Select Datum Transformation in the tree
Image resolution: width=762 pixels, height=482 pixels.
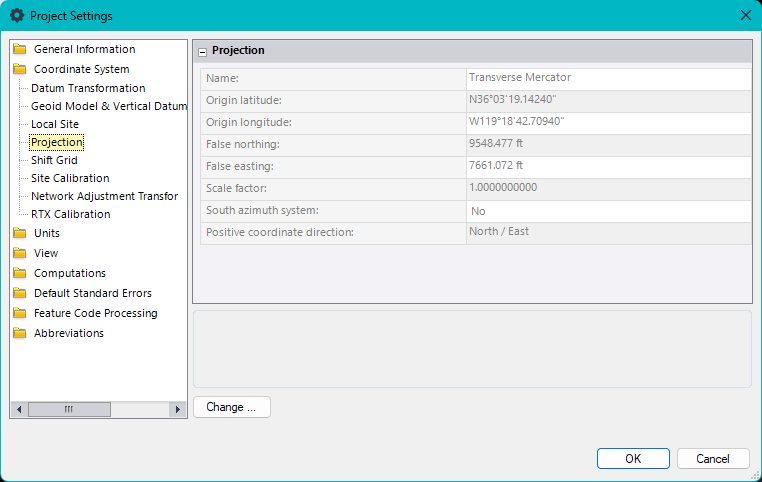[88, 89]
